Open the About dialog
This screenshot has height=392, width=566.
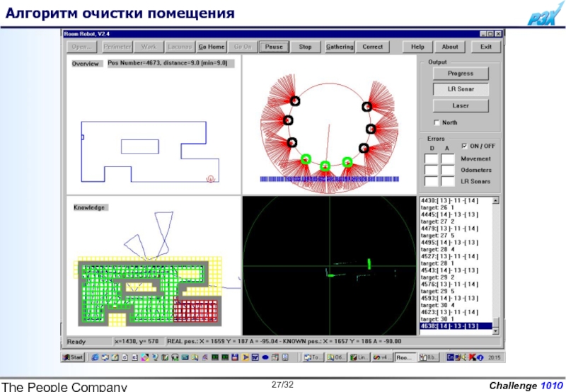click(450, 47)
